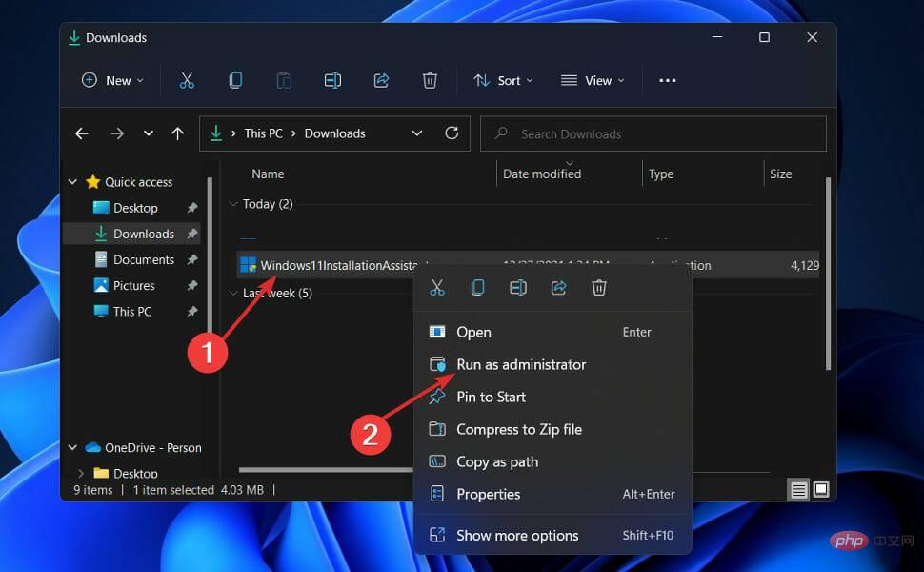Select Desktop under Quick access
This screenshot has height=572, width=924.
point(135,208)
